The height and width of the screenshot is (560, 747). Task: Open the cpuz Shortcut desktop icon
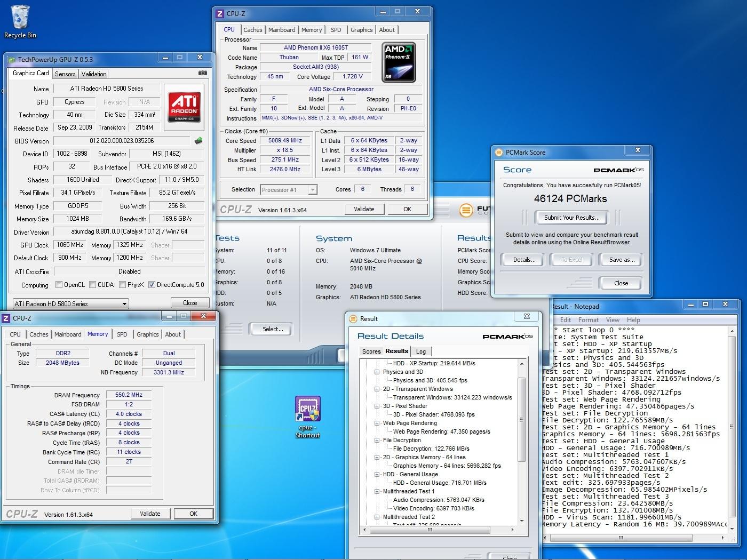[x=308, y=417]
